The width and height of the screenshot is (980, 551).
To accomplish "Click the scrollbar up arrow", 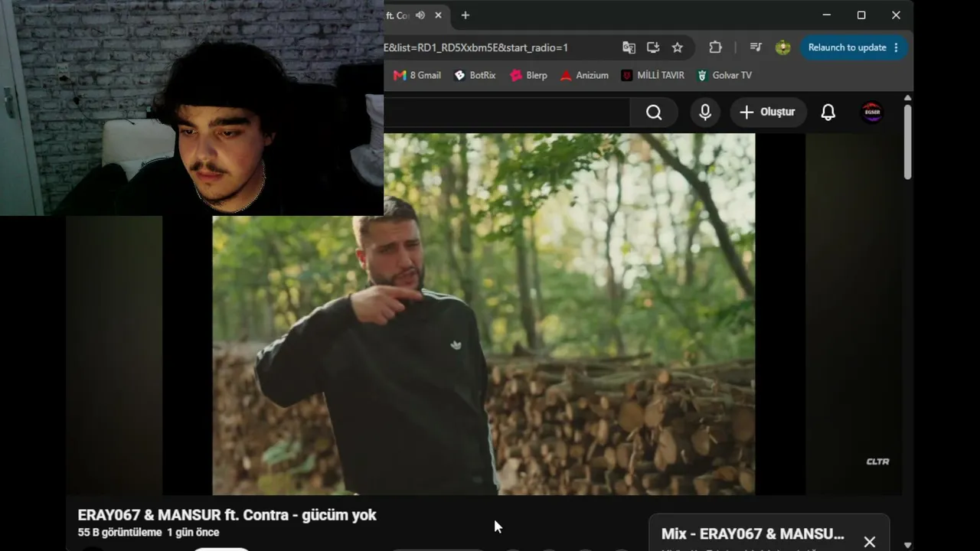I will pyautogui.click(x=907, y=98).
